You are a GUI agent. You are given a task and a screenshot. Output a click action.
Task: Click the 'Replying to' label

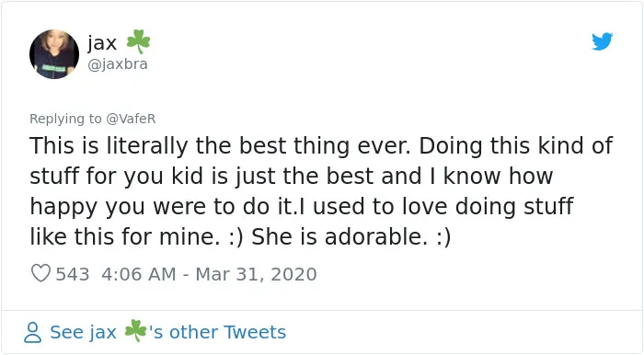pos(65,119)
